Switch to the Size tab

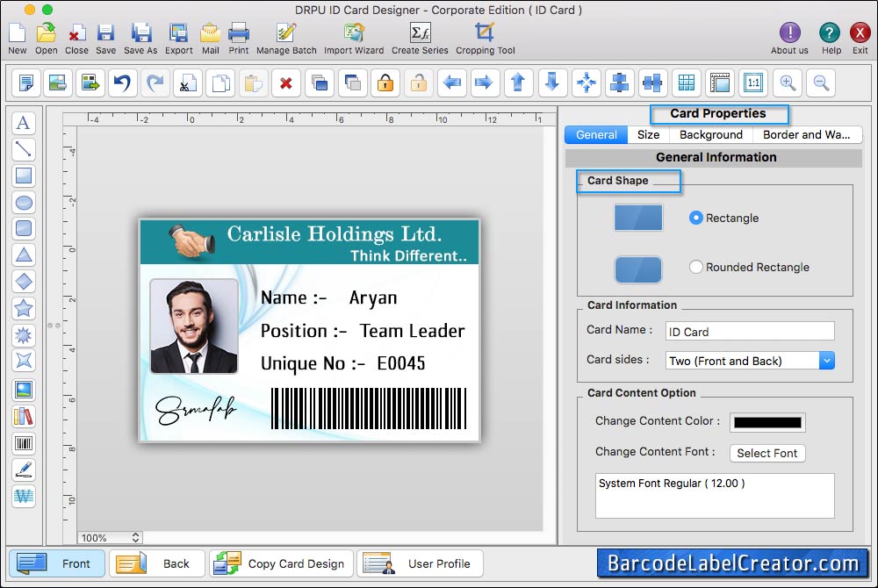pos(649,135)
